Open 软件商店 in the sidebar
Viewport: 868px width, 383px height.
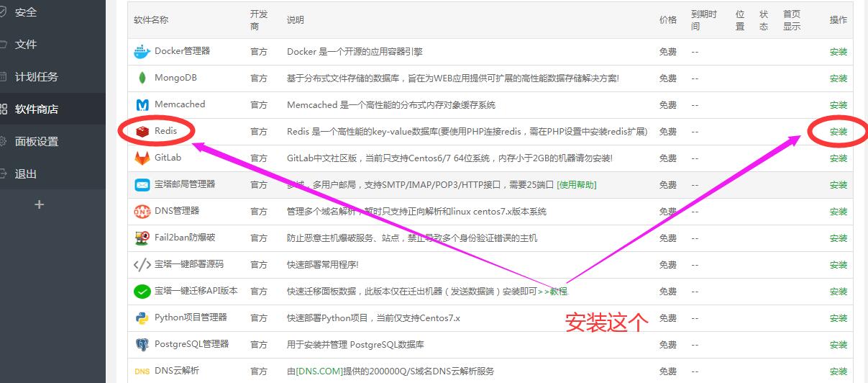click(x=37, y=109)
